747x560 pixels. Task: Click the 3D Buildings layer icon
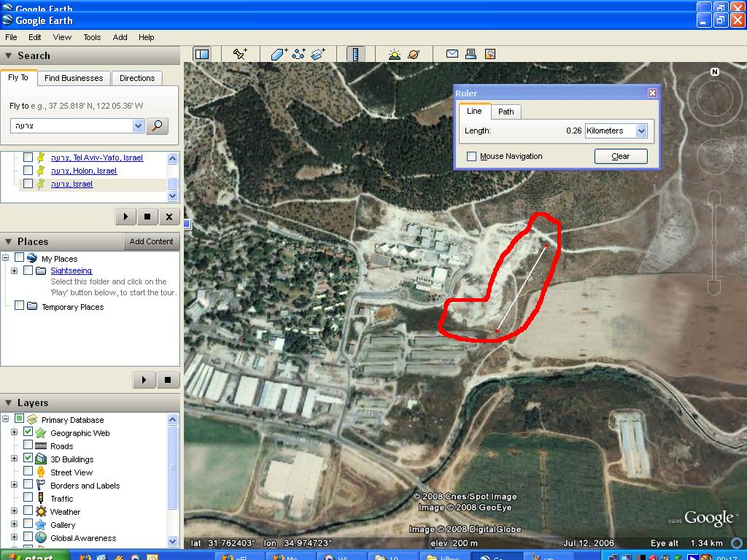pos(41,459)
